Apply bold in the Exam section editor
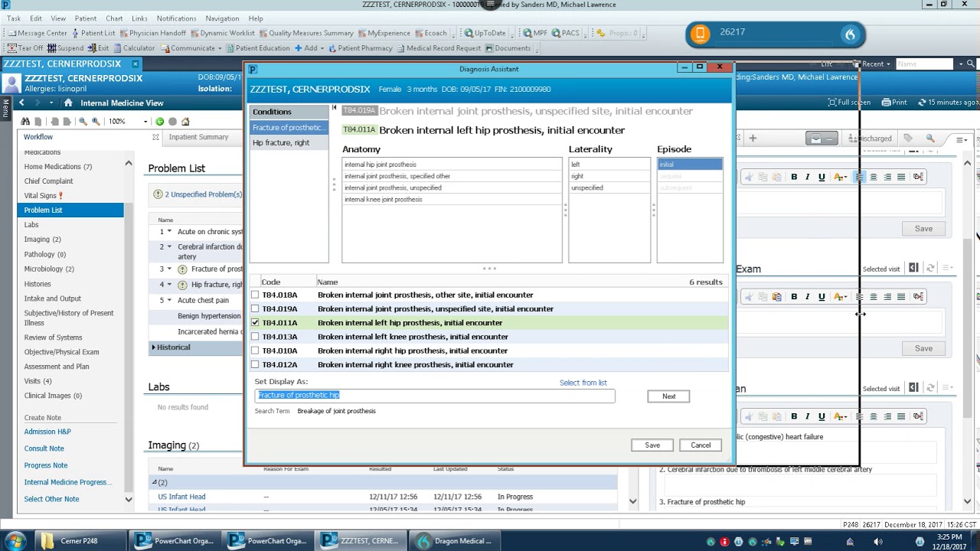The image size is (980, 551). pos(794,297)
